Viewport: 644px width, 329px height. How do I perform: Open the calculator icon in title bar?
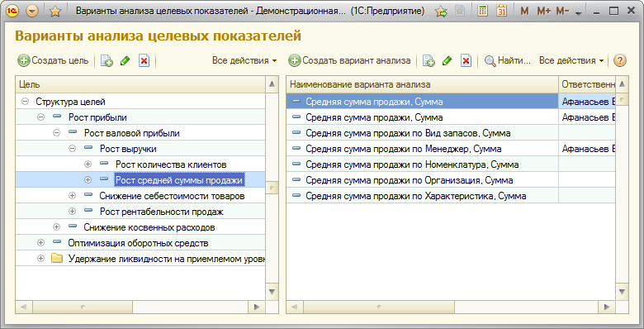[x=483, y=11]
